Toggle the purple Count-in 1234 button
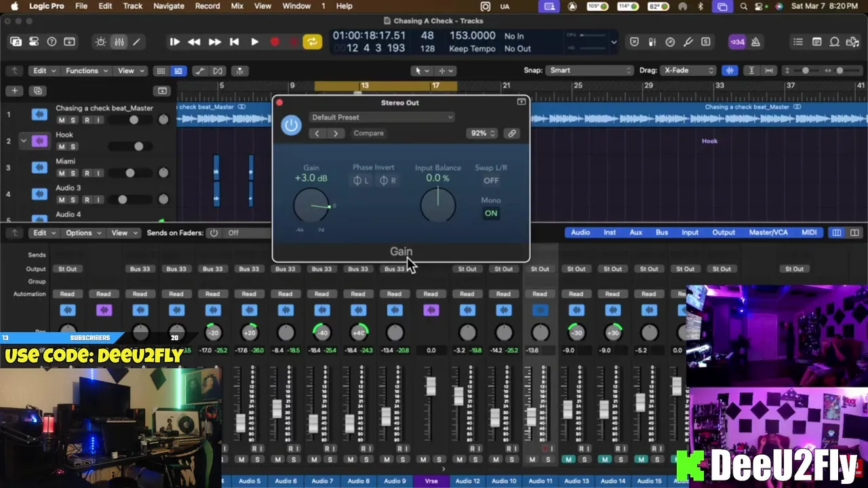This screenshot has width=868, height=488. coord(737,42)
